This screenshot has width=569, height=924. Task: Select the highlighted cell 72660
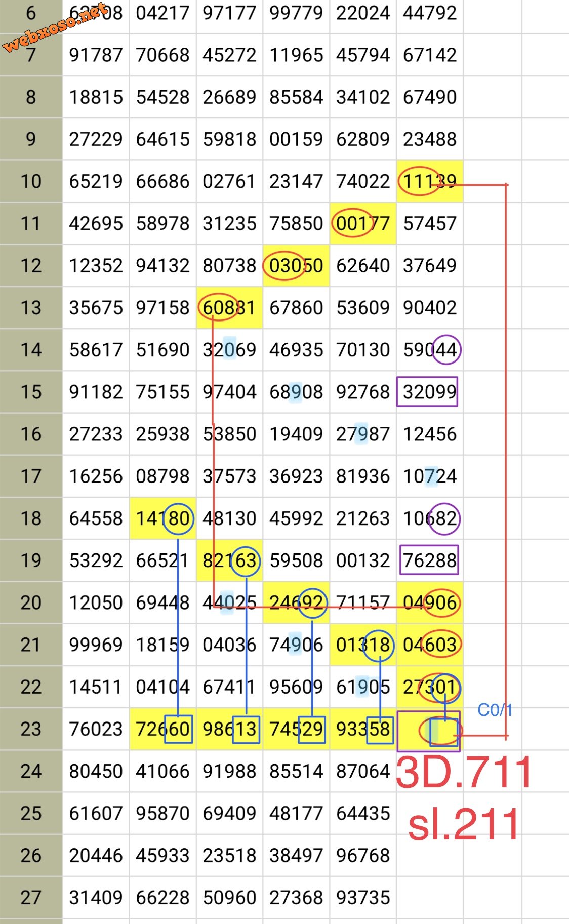click(x=162, y=729)
